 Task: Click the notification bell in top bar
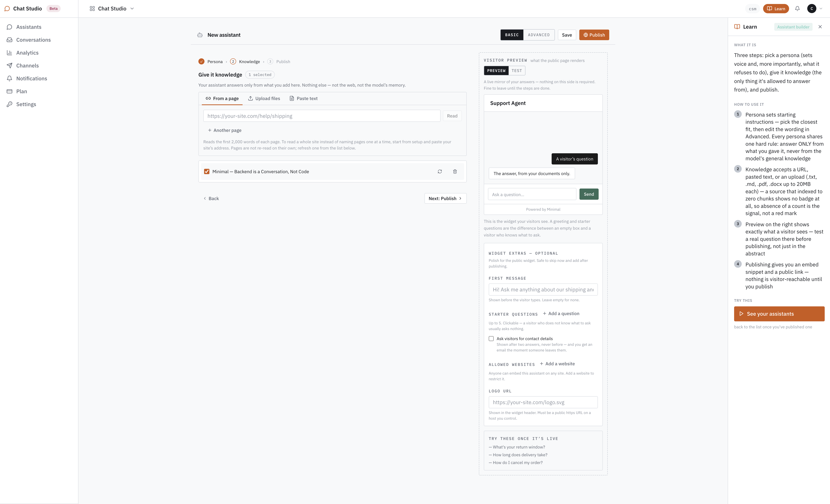coord(797,9)
